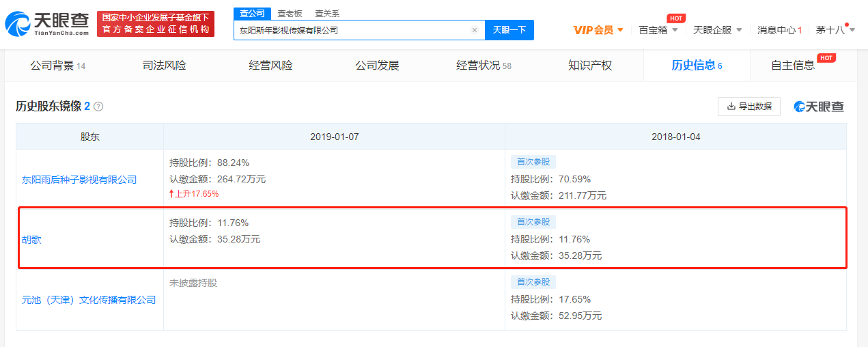Image resolution: width=868 pixels, height=347 pixels.
Task: Click 认缴金额：52.95万元 text
Action: coord(556,316)
